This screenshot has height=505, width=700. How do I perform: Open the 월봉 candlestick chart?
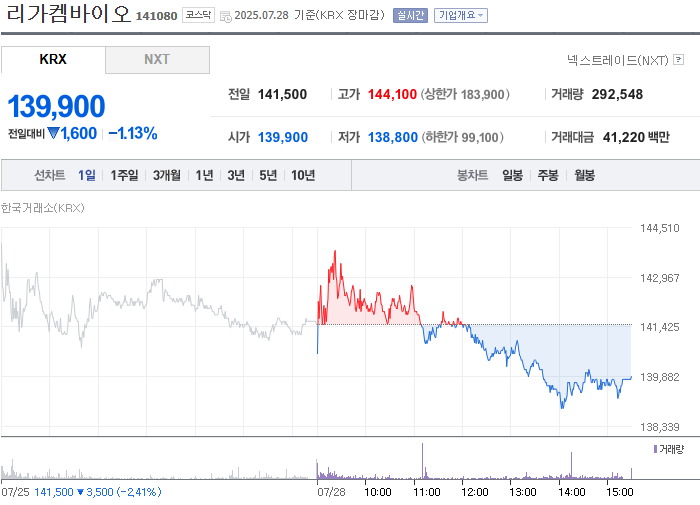[x=584, y=175]
